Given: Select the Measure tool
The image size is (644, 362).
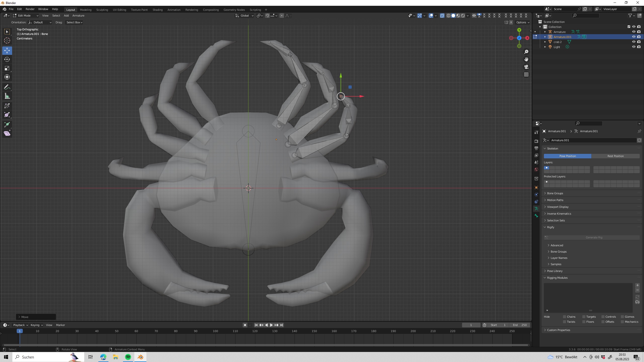Looking at the screenshot, I should (x=7, y=96).
